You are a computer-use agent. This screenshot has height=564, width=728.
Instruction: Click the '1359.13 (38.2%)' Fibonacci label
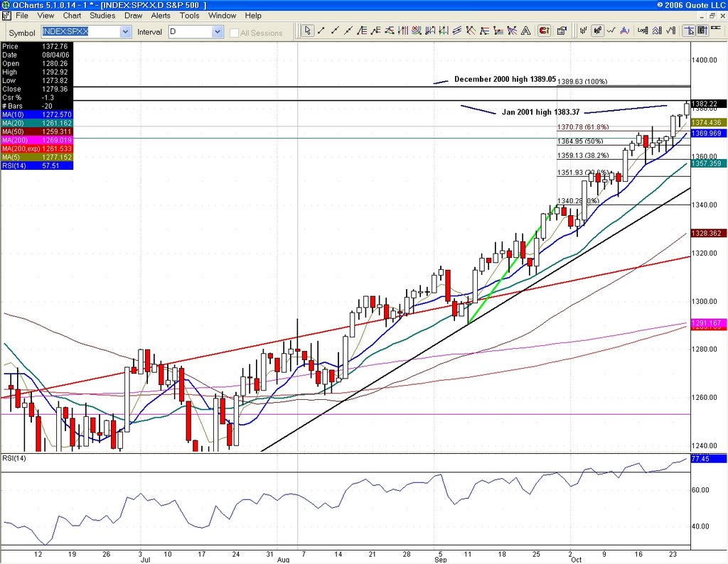(583, 156)
